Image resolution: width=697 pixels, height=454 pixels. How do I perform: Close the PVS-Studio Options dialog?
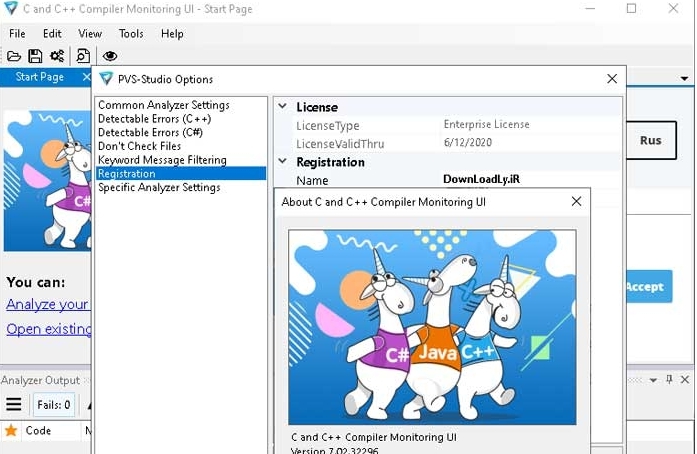[612, 79]
